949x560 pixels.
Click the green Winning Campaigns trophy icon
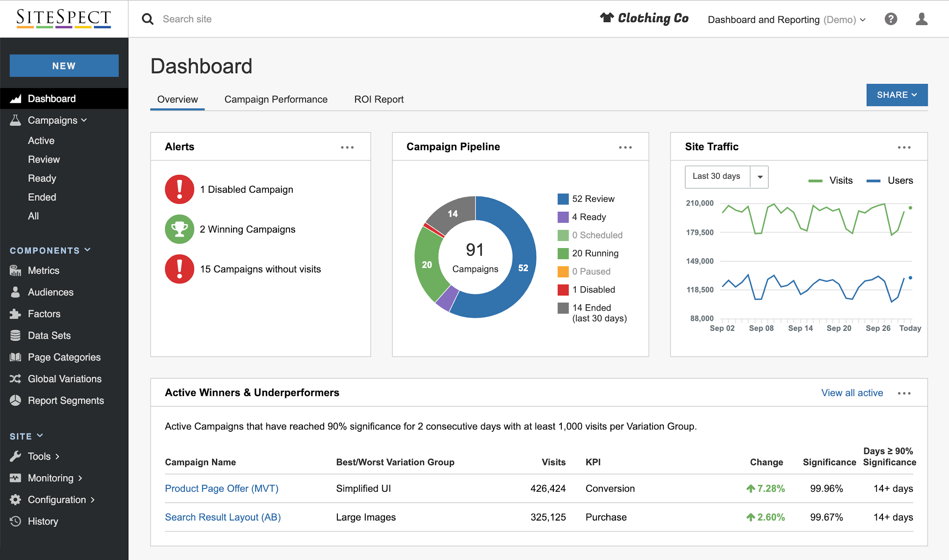(x=180, y=229)
